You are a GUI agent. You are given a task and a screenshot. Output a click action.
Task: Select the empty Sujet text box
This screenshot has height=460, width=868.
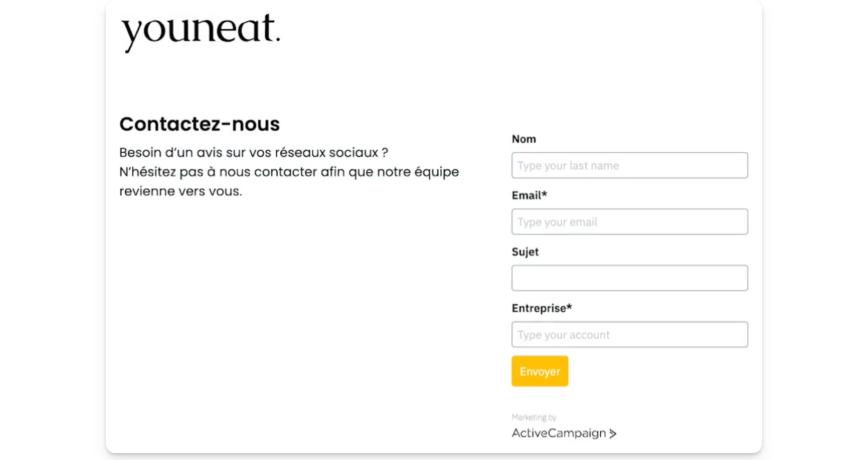coord(629,278)
